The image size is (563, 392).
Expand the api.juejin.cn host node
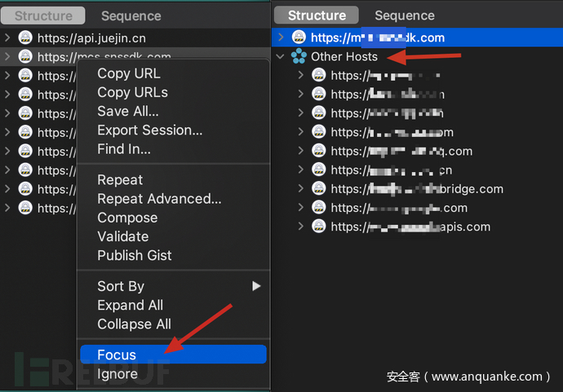pyautogui.click(x=7, y=38)
